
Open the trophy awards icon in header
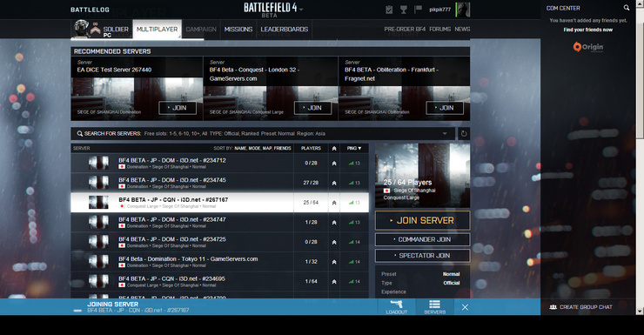click(403, 10)
